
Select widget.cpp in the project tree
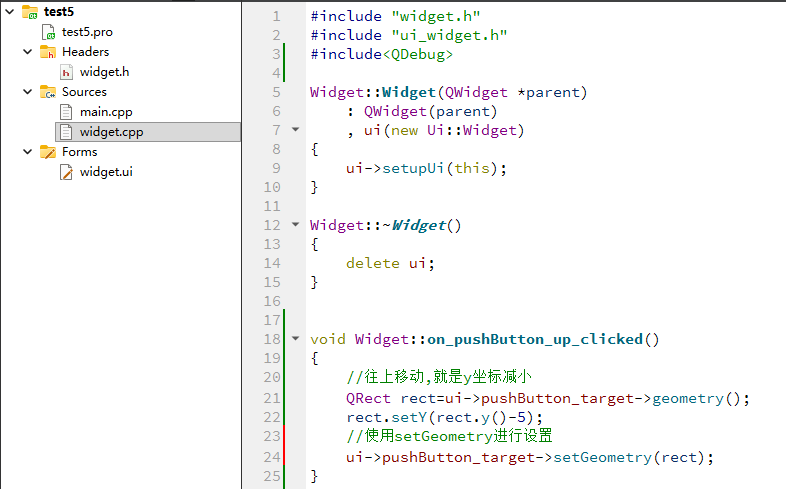tap(111, 132)
